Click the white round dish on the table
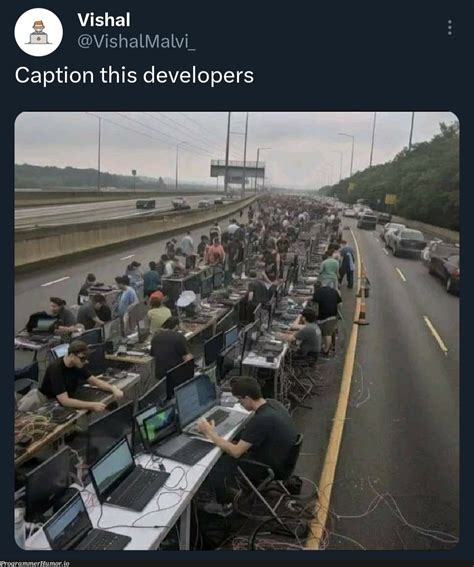 (187, 299)
